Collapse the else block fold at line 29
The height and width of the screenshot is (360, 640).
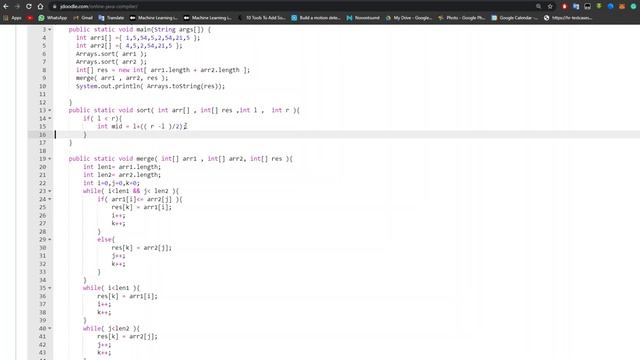coord(50,240)
